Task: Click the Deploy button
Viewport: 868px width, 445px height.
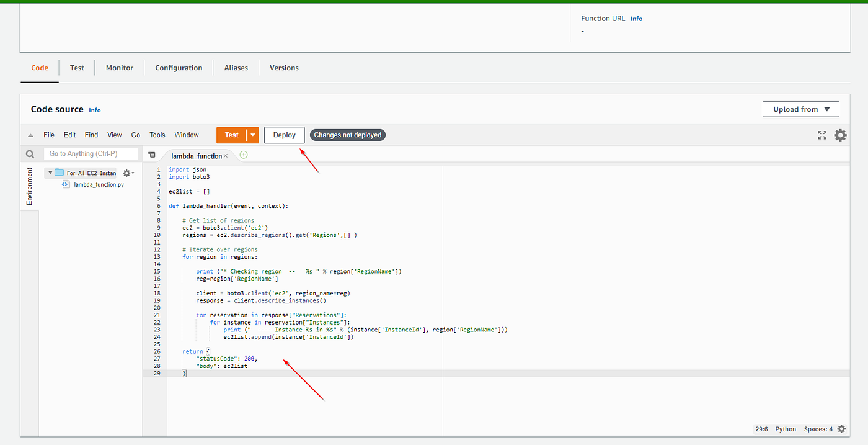Action: point(284,135)
